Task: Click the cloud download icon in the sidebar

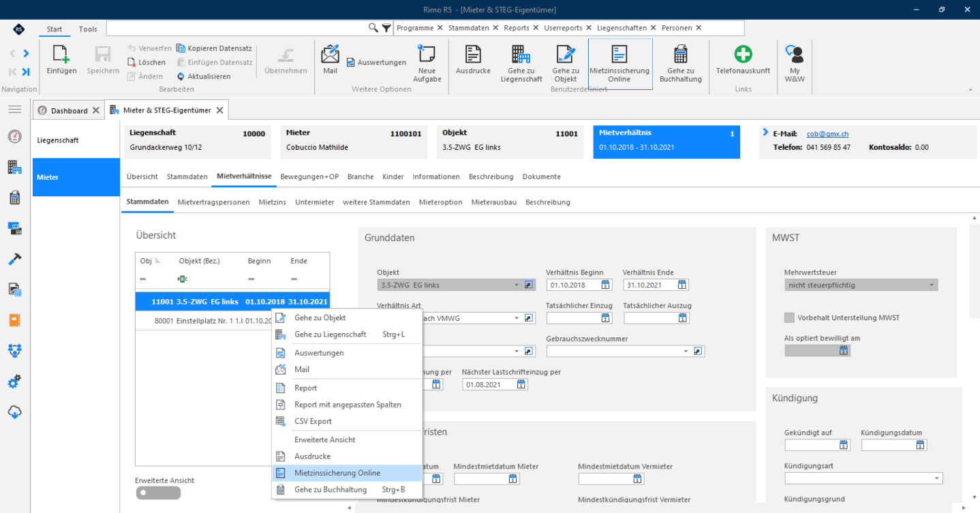Action: click(x=14, y=412)
